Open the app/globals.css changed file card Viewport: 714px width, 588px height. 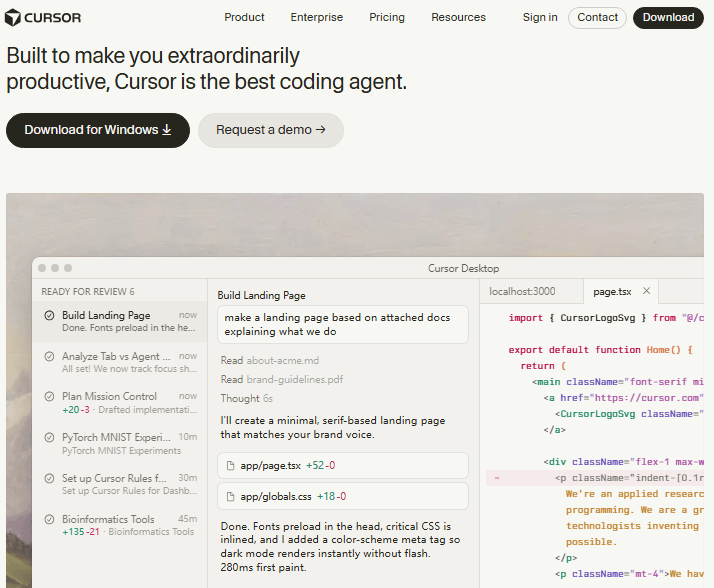pos(342,496)
